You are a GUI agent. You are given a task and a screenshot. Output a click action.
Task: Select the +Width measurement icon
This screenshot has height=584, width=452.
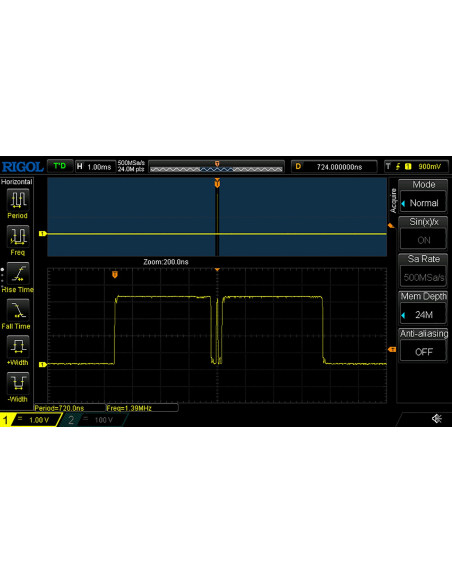pyautogui.click(x=17, y=346)
